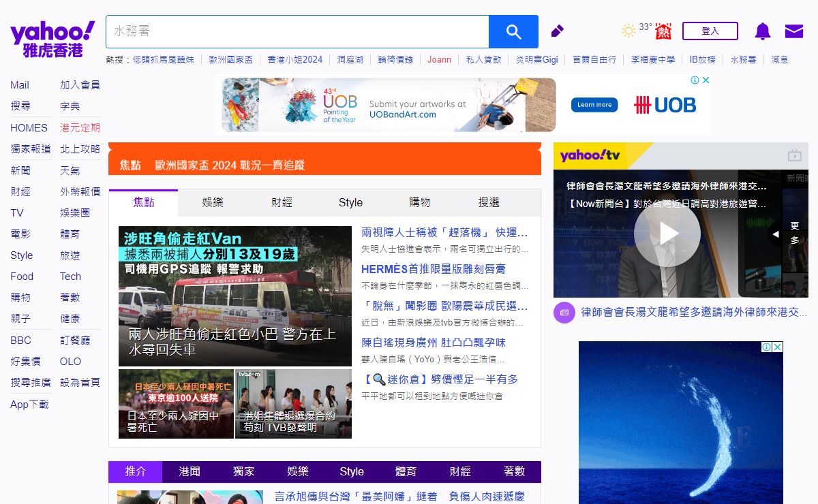
Task: Click the sun weather icon
Action: point(628,31)
